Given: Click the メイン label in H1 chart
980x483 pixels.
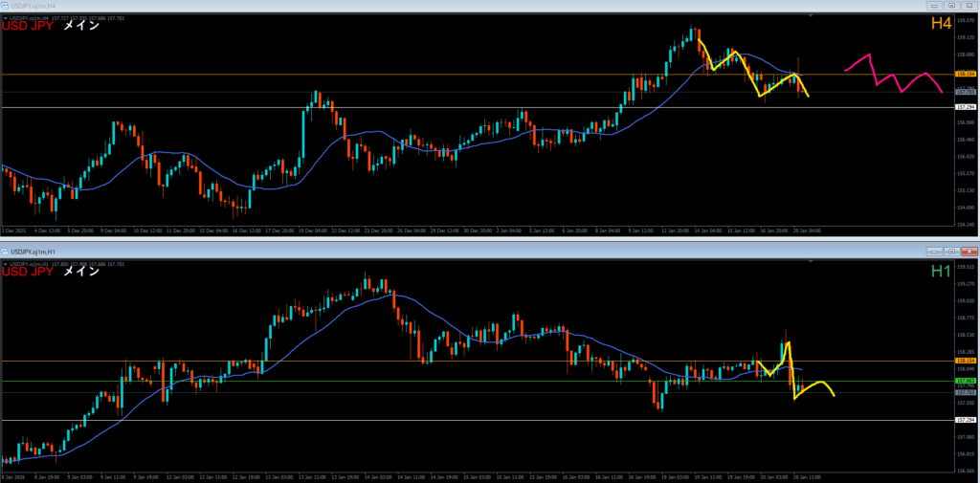Looking at the screenshot, I should (x=81, y=272).
